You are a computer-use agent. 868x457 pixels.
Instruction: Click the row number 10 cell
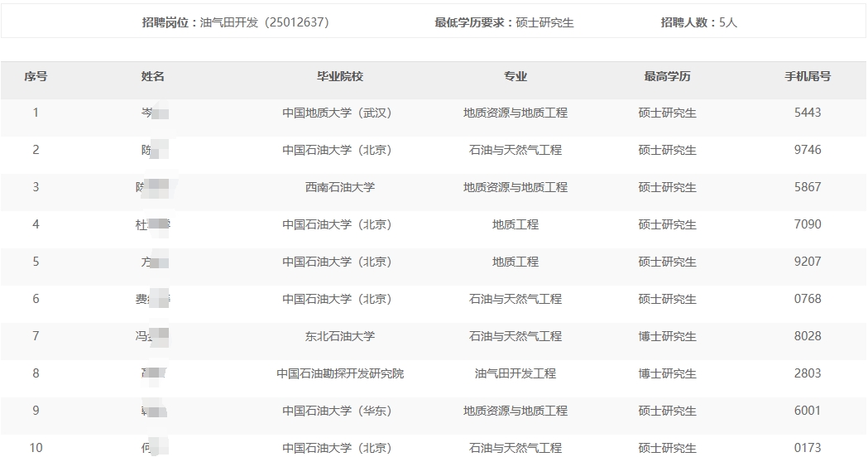[36, 448]
